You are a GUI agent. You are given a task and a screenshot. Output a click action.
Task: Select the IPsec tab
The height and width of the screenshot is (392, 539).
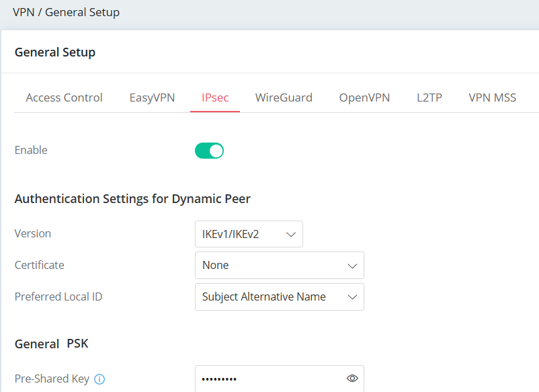pyautogui.click(x=215, y=97)
